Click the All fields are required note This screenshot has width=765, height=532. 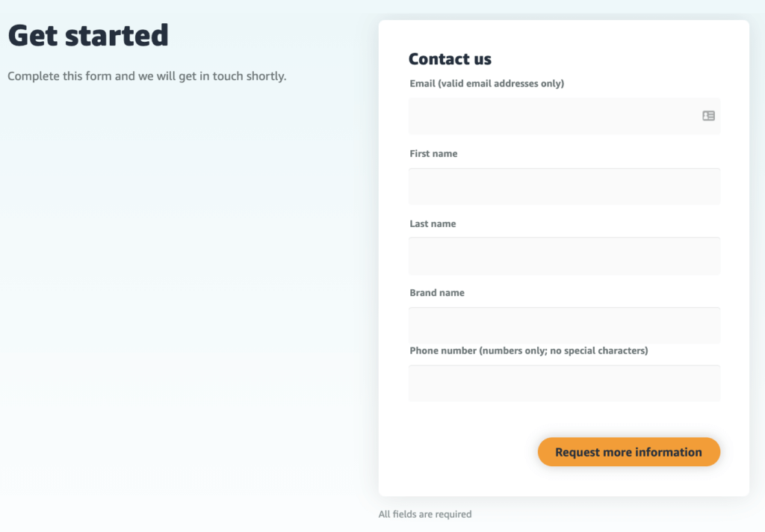[424, 514]
